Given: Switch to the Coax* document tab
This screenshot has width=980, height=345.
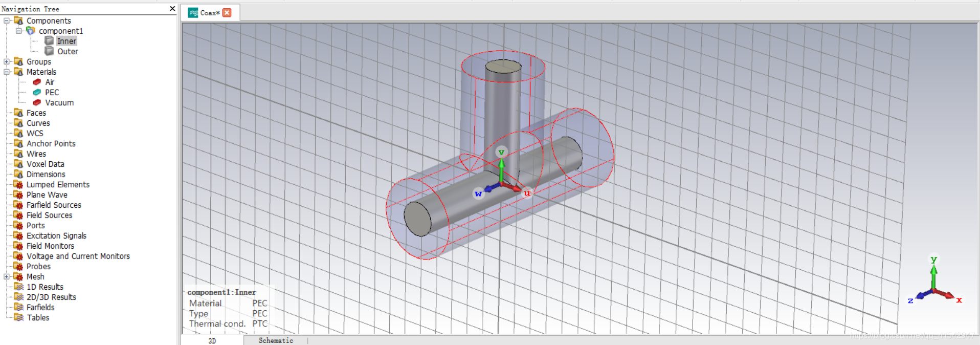Looking at the screenshot, I should pyautogui.click(x=210, y=13).
